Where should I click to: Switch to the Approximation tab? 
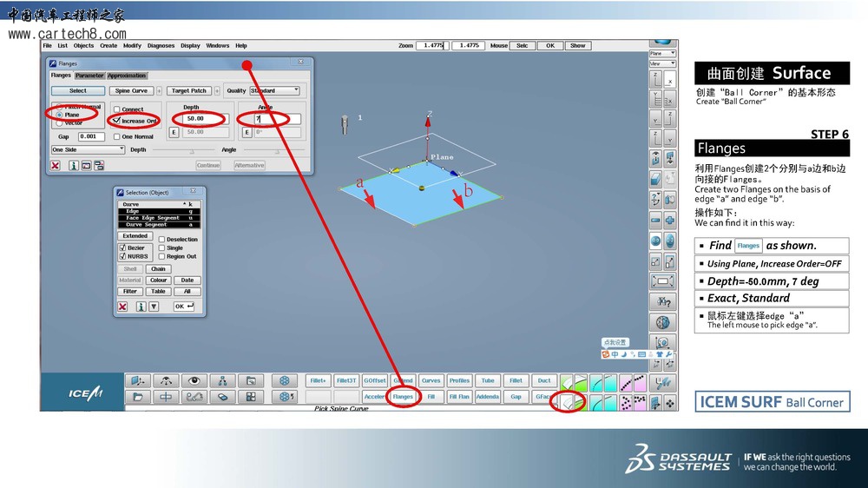[127, 76]
